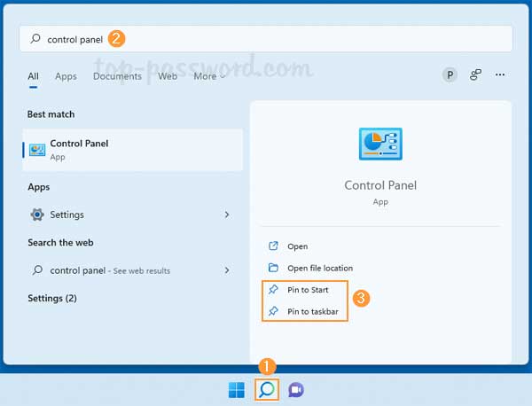Screen dimensions: 532x406
Task: Select Control Panel best match result
Action: (133, 150)
